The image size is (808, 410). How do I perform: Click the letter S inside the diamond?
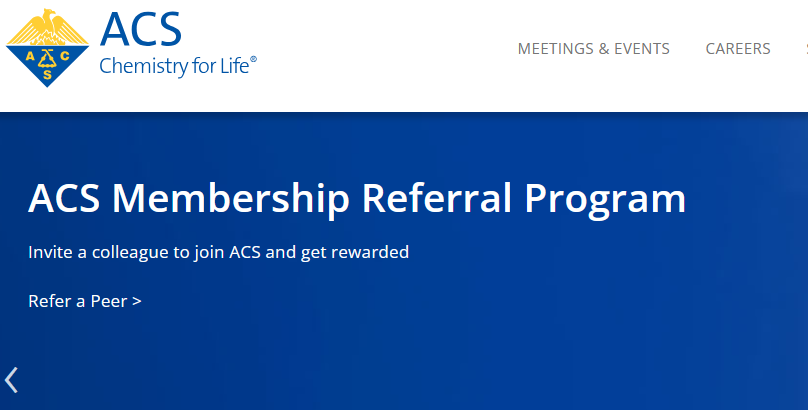click(46, 74)
